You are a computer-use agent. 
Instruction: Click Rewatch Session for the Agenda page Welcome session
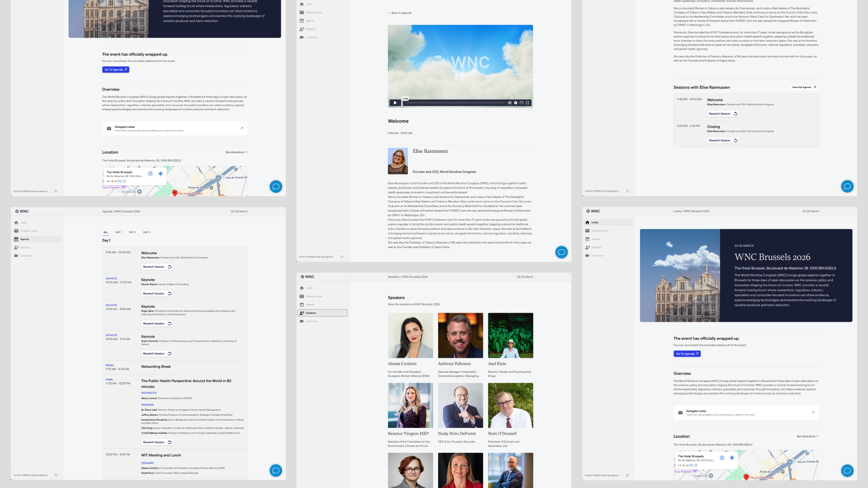(157, 267)
